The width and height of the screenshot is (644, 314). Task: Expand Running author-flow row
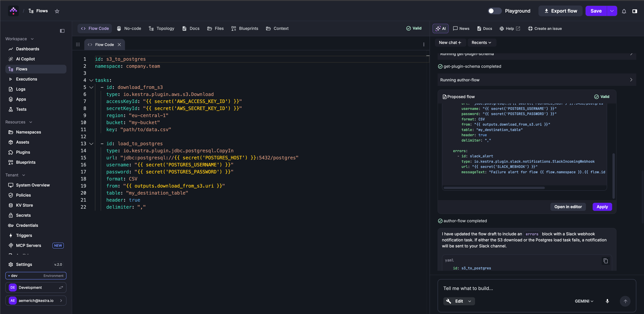[537, 80]
